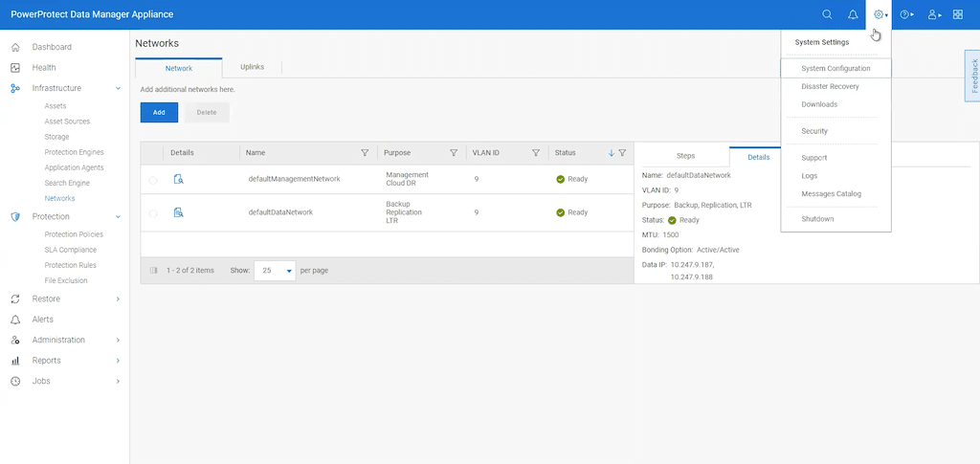This screenshot has height=464, width=980.
Task: View details icon for defaultManagementNetwork
Action: coord(179,179)
